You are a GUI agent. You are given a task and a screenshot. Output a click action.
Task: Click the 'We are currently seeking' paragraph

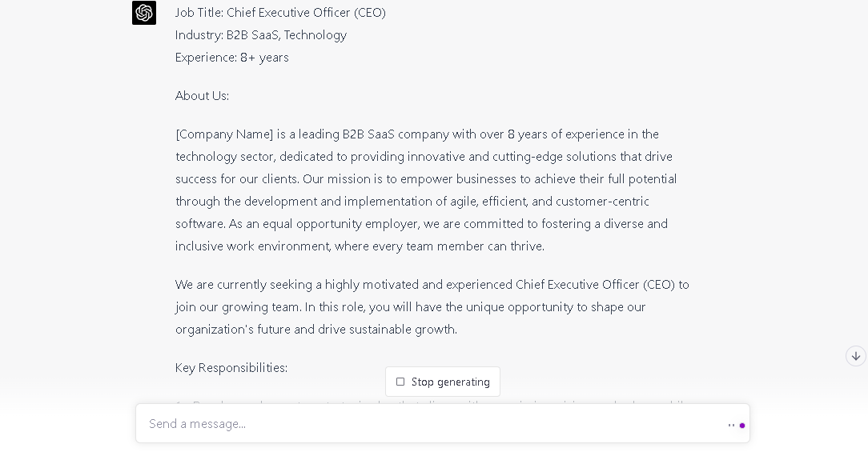click(432, 307)
